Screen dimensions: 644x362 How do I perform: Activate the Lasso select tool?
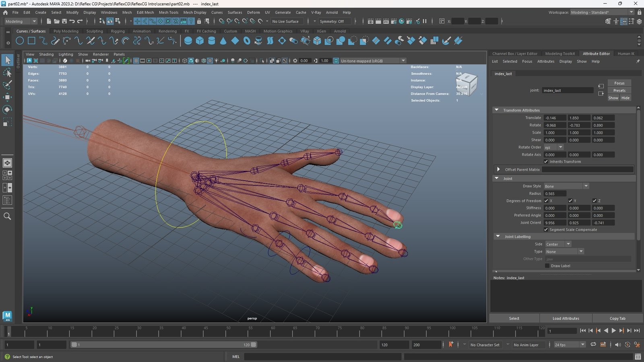coord(7,72)
